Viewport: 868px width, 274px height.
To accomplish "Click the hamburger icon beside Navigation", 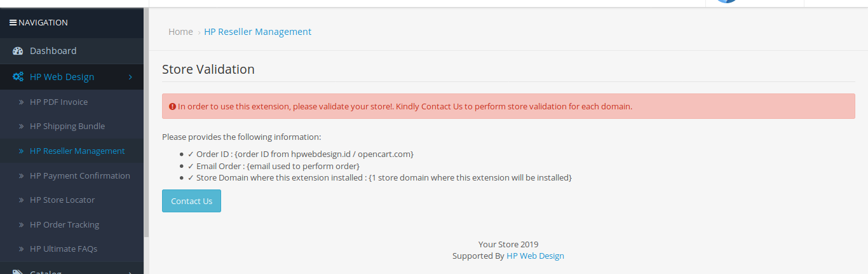I will 13,23.
